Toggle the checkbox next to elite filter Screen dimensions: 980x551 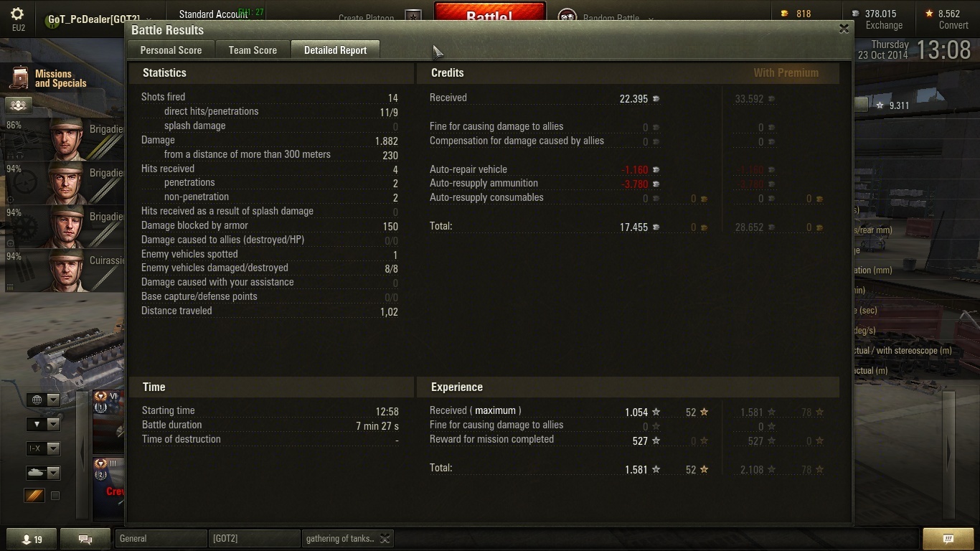point(55,496)
